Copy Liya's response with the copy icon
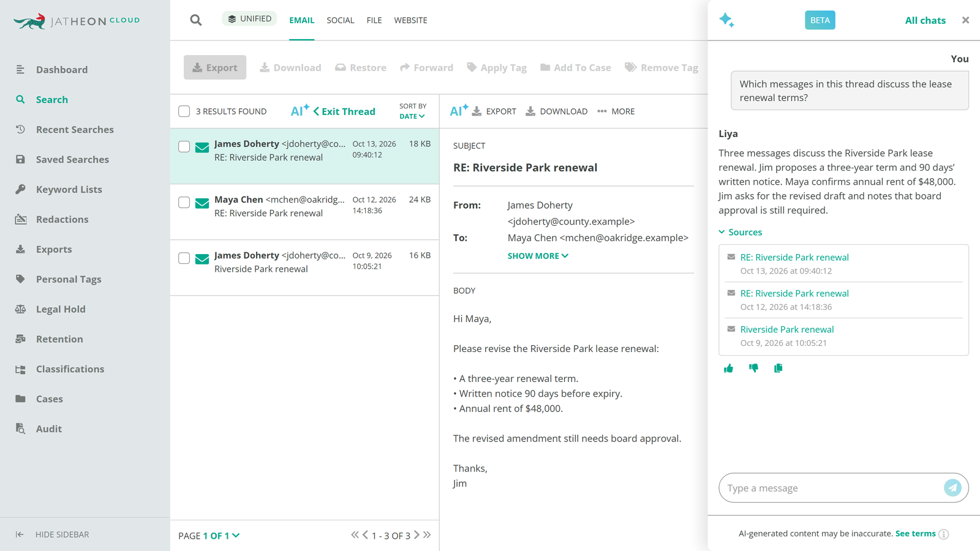 click(x=778, y=368)
